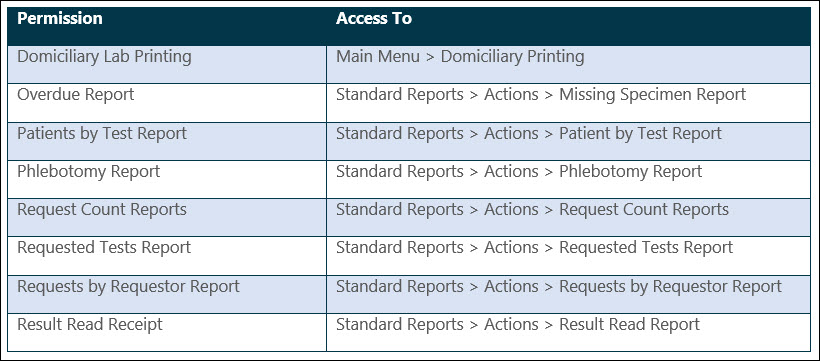
Task: Click the Patient by Test Report access path
Action: pos(529,133)
